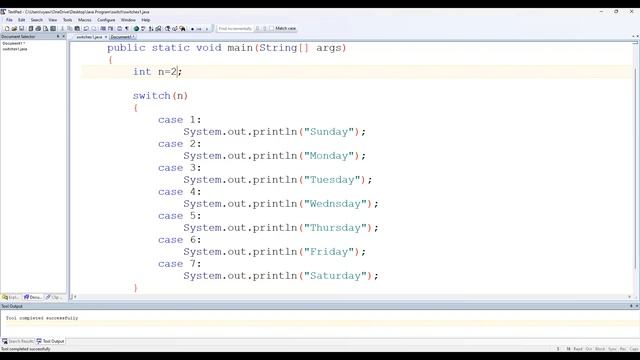Open the File menu
This screenshot has height=360, width=640.
(x=9, y=20)
